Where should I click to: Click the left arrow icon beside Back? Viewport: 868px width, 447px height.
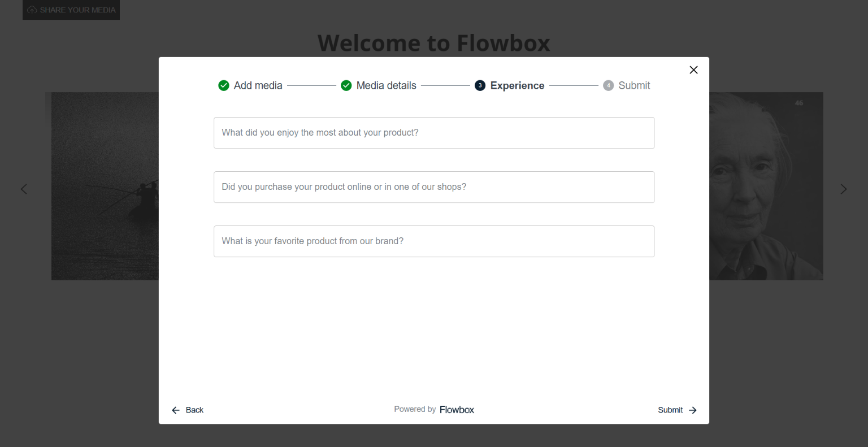point(176,410)
